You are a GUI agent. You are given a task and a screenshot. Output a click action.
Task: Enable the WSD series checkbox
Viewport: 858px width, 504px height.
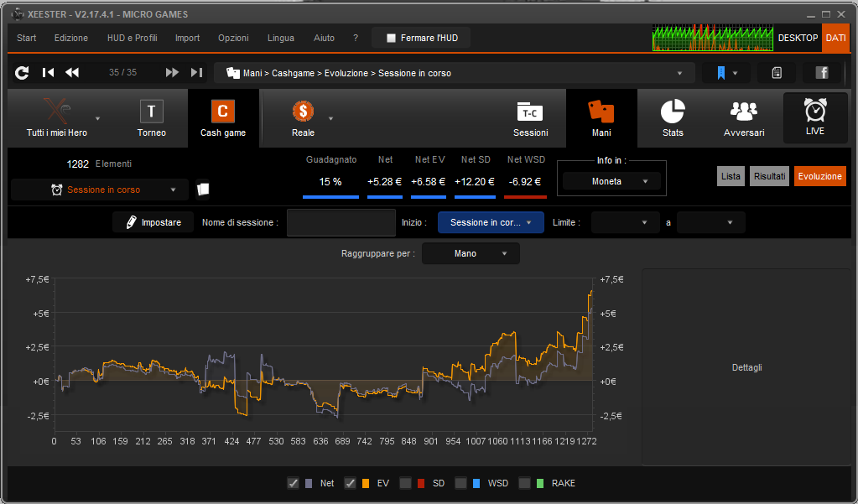click(x=460, y=483)
